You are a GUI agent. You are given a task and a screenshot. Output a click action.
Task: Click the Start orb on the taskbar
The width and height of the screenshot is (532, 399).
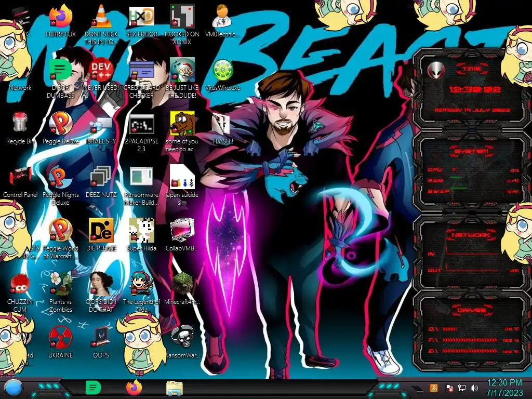pos(13,388)
